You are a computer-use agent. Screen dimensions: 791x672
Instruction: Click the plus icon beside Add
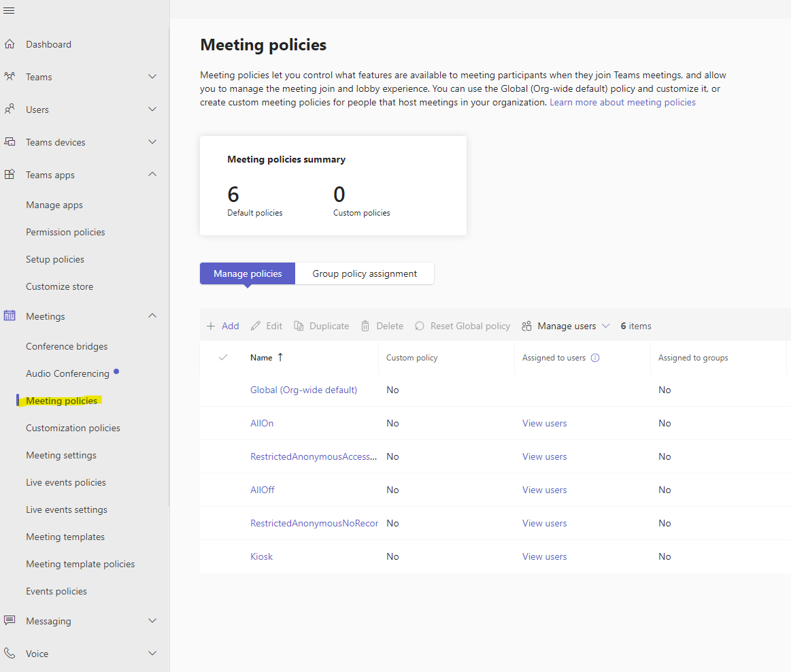point(211,326)
